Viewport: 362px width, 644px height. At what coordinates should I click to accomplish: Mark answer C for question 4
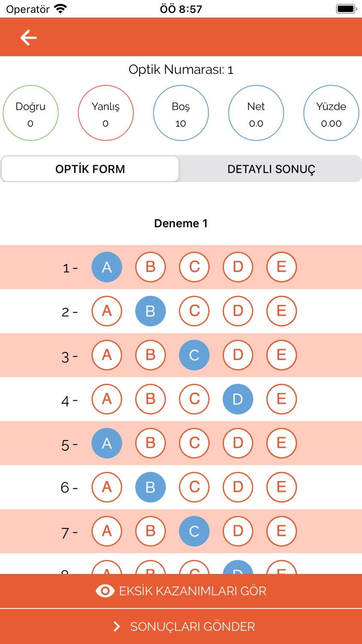click(x=194, y=399)
